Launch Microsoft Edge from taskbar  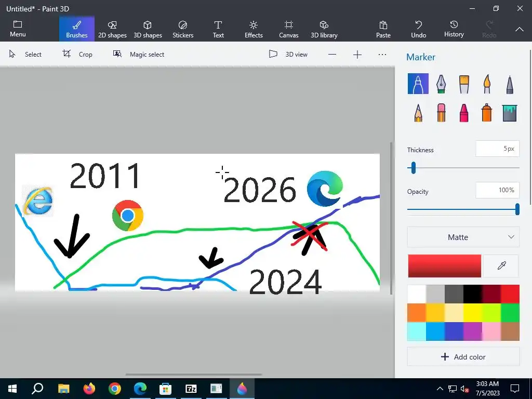pos(140,389)
